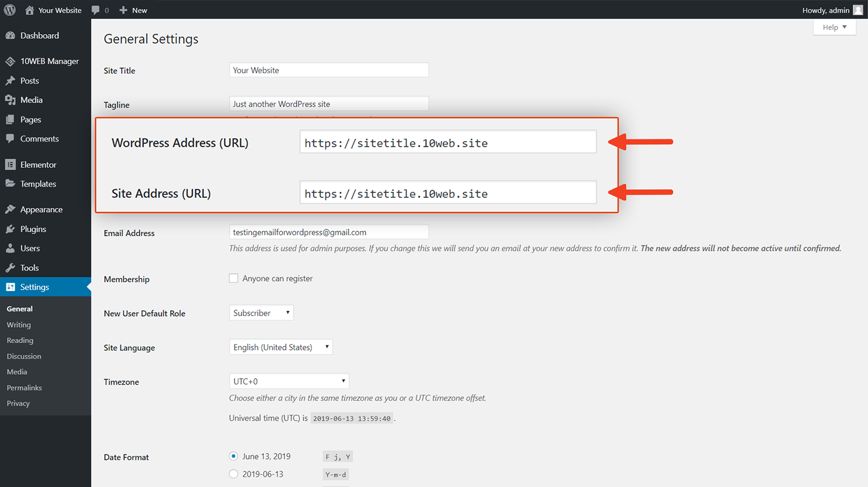Screen dimensions: 868x487
Task: Open the Privacy settings submenu
Action: coord(18,403)
